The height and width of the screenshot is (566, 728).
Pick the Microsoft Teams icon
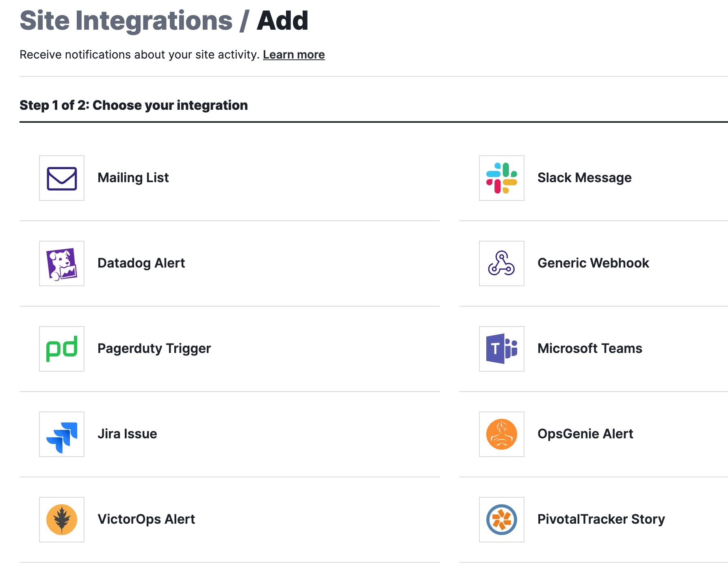pos(502,349)
